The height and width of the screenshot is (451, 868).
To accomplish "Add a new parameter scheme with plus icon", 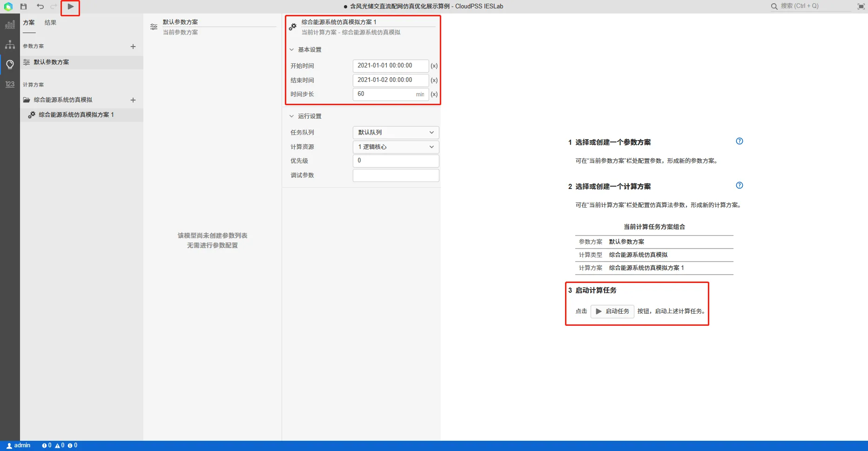I will tap(133, 47).
